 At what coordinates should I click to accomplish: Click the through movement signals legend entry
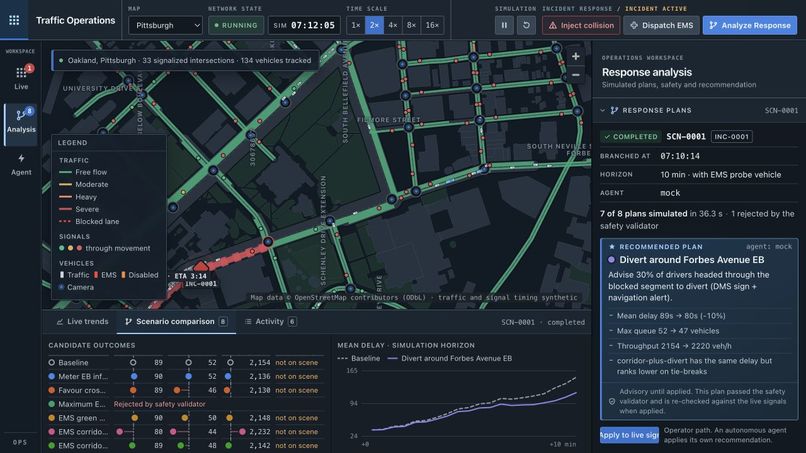pos(105,248)
